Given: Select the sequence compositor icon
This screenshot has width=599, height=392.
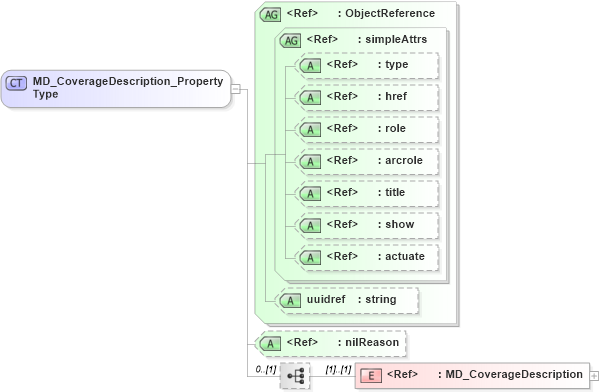Looking at the screenshot, I should coord(295,376).
